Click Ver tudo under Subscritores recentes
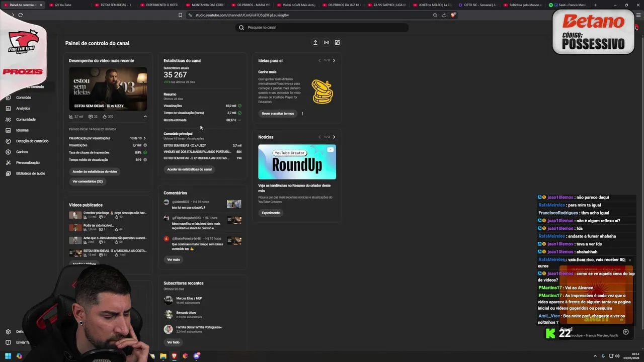 coord(173,342)
